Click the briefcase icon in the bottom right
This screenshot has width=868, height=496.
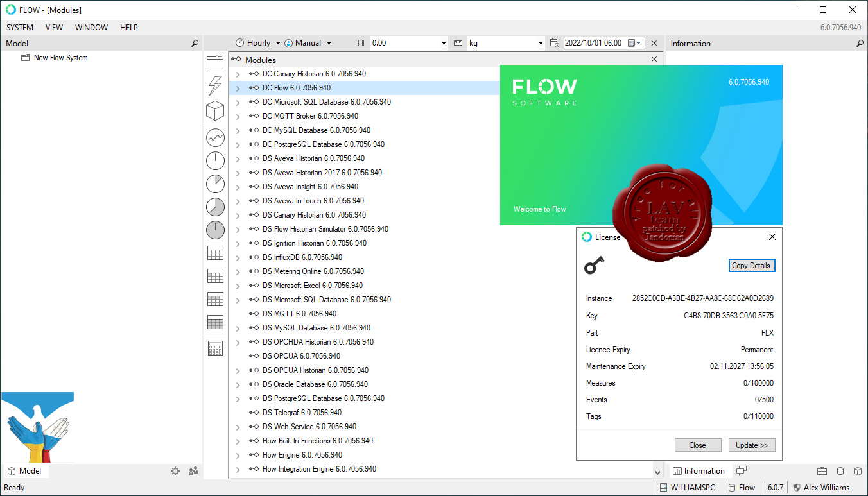[822, 471]
